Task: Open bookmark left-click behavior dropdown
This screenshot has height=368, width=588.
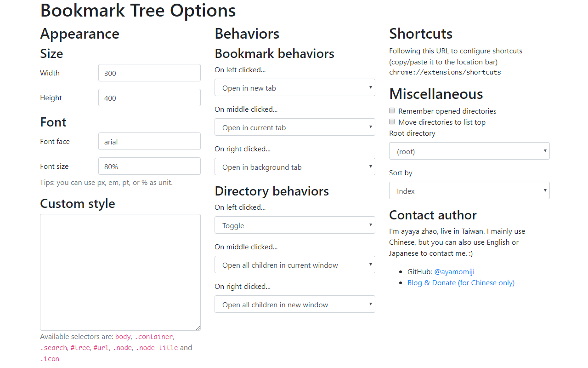Action: pyautogui.click(x=294, y=88)
